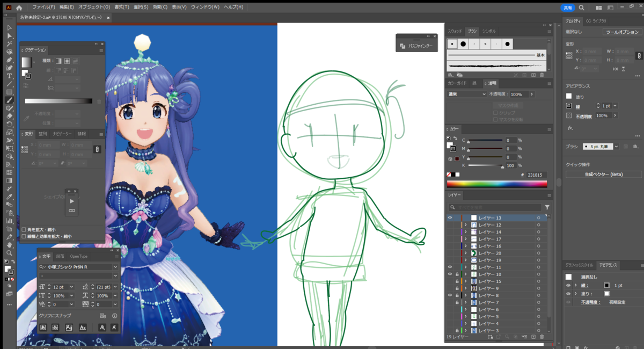Image resolution: width=644 pixels, height=349 pixels.
Task: Select the Type (T) tool
Action: (x=10, y=76)
